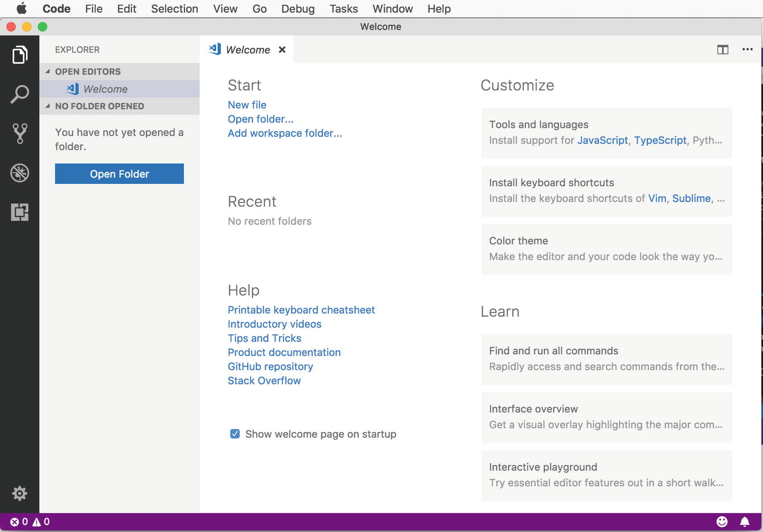The width and height of the screenshot is (763, 532).
Task: Click the split editor icon
Action: (x=722, y=50)
